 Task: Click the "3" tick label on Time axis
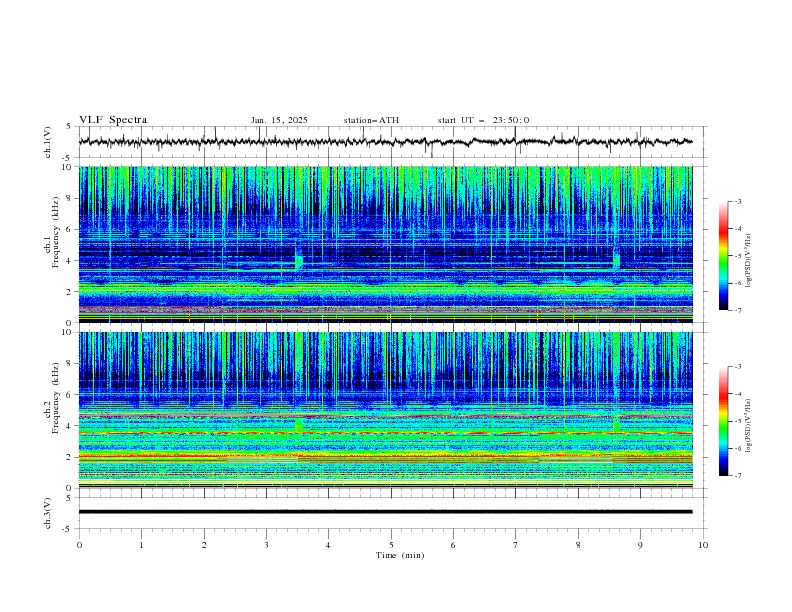(x=266, y=545)
